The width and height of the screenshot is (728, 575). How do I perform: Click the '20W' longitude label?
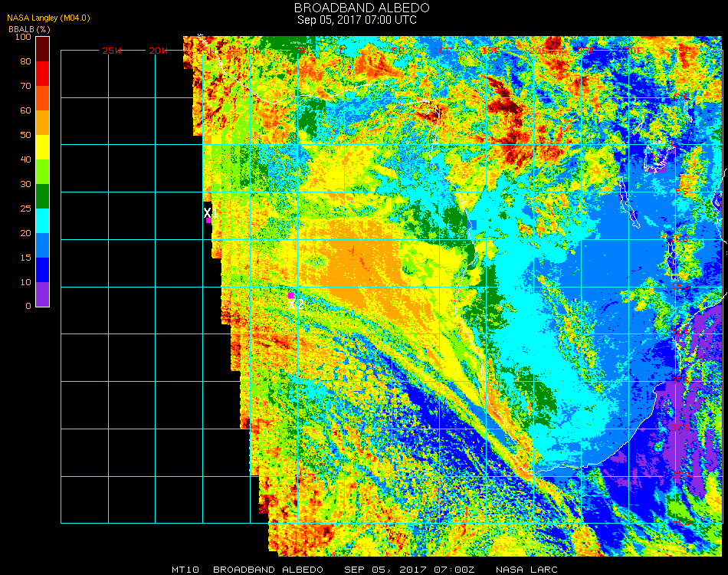(159, 51)
